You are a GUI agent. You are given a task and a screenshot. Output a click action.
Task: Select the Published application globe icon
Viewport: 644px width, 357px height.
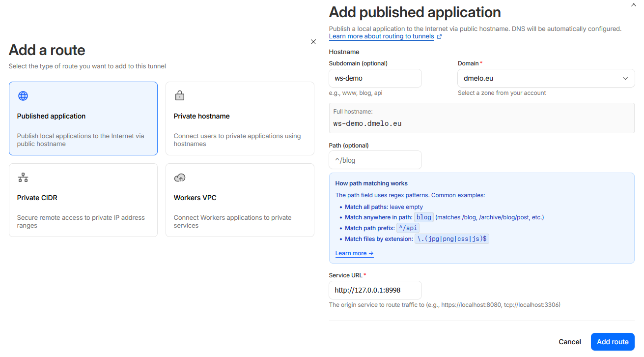23,96
